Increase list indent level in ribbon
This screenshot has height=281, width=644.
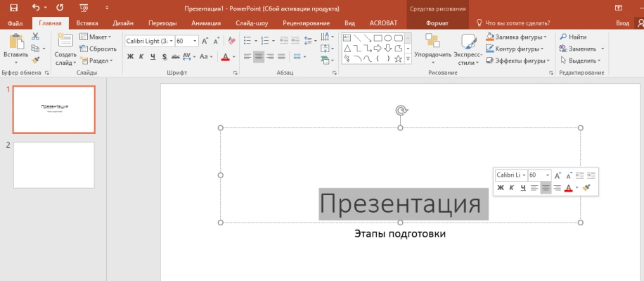(x=295, y=41)
